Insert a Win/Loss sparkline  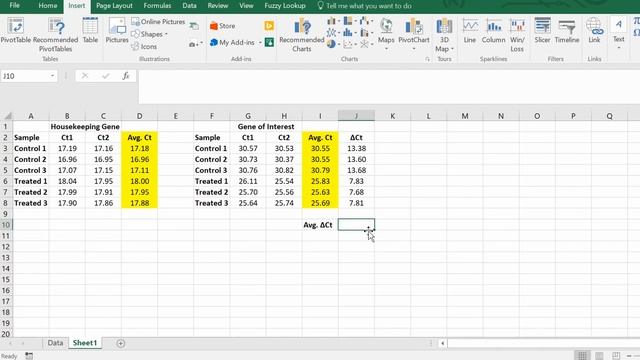517,35
